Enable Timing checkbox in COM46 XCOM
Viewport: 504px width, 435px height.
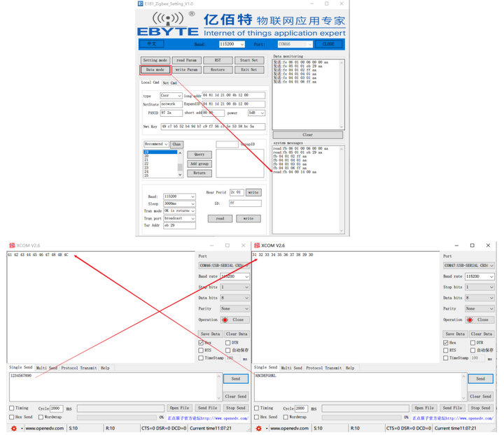click(x=12, y=408)
